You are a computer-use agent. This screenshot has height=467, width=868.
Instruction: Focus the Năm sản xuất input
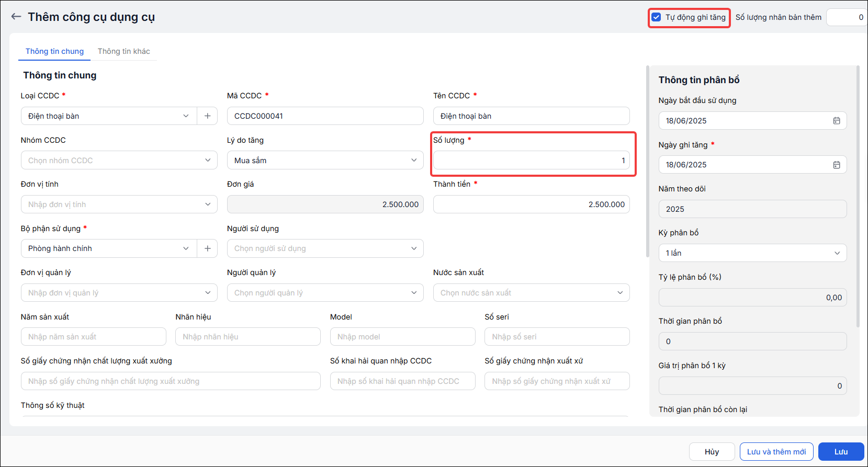click(x=94, y=337)
